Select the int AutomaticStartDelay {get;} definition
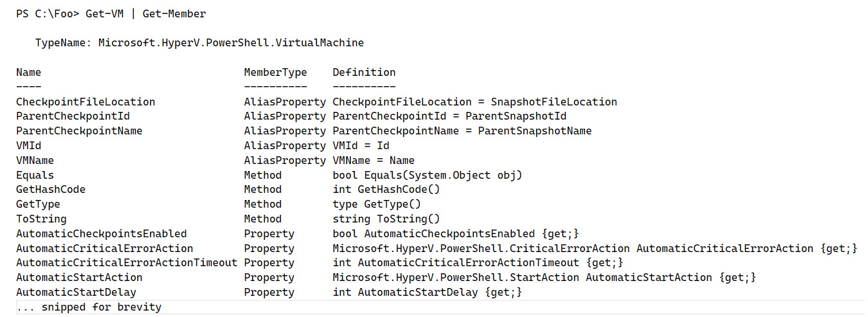Image resolution: width=868 pixels, height=317 pixels. point(428,292)
